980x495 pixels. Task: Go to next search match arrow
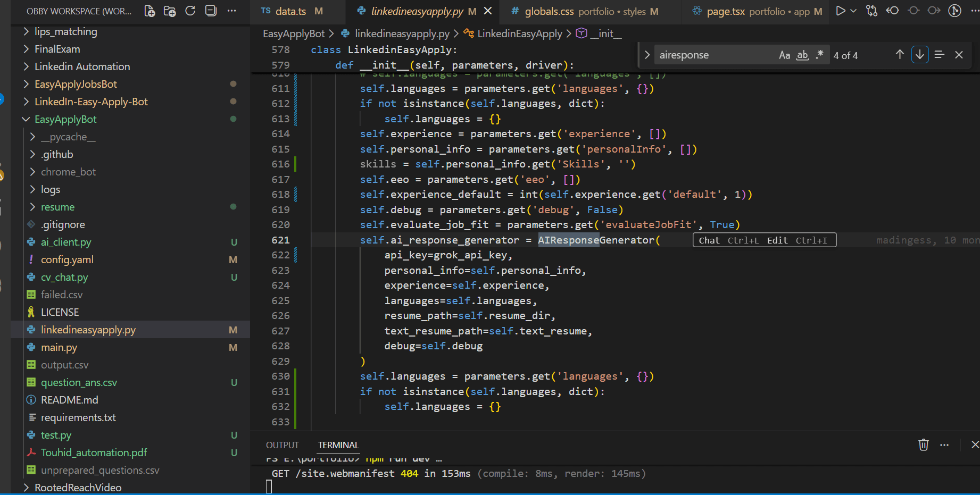coord(920,55)
